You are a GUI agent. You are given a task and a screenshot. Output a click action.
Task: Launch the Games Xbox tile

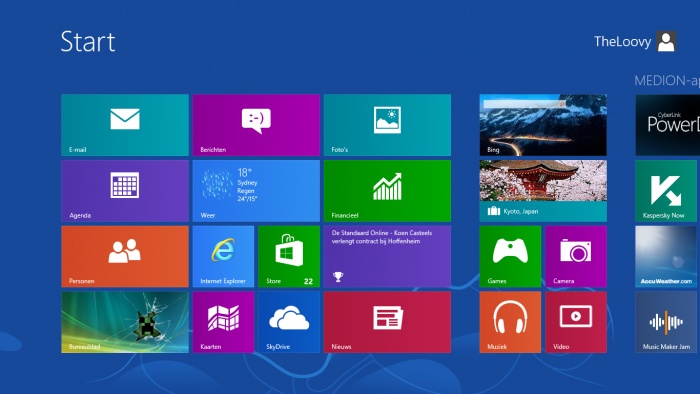pyautogui.click(x=510, y=256)
